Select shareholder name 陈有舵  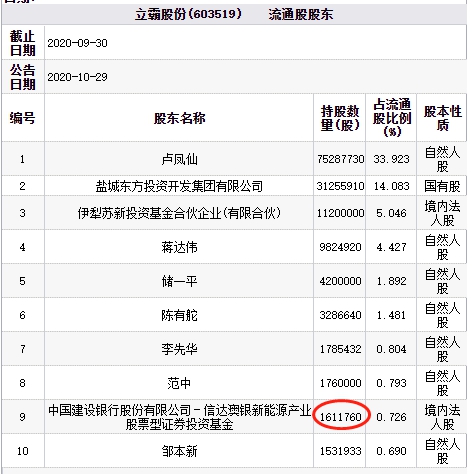click(179, 315)
